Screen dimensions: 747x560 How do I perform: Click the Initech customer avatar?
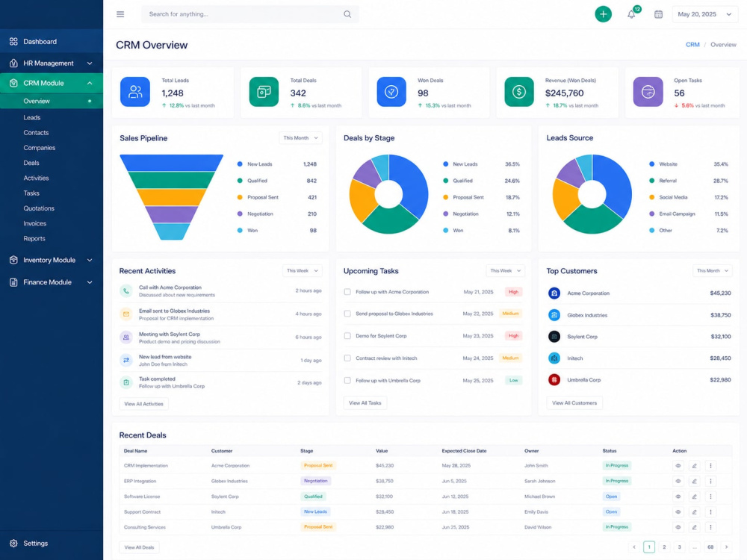554,358
